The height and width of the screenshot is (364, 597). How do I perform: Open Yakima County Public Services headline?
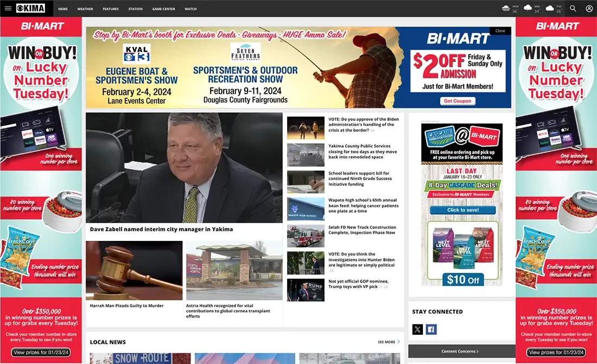[363, 151]
